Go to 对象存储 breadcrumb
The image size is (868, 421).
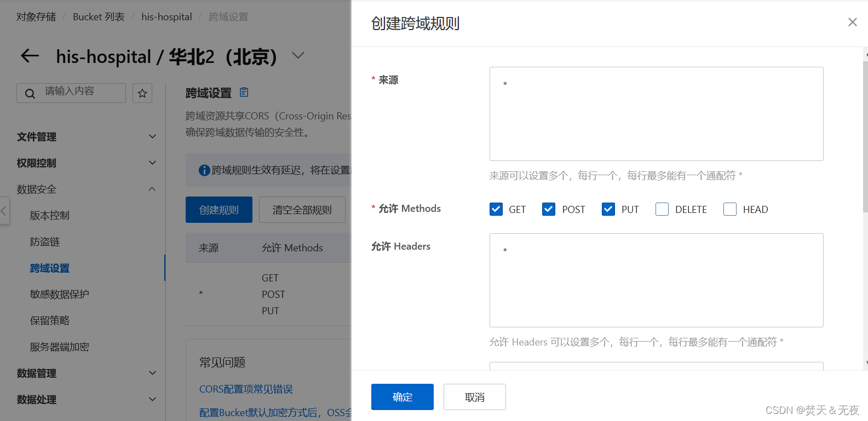36,17
